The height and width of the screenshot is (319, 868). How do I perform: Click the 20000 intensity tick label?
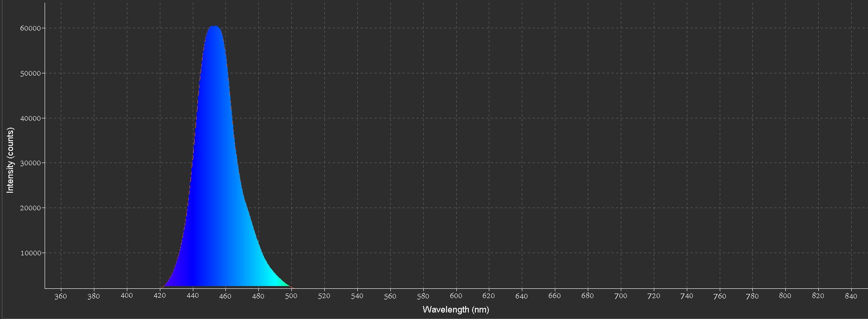[x=30, y=208]
